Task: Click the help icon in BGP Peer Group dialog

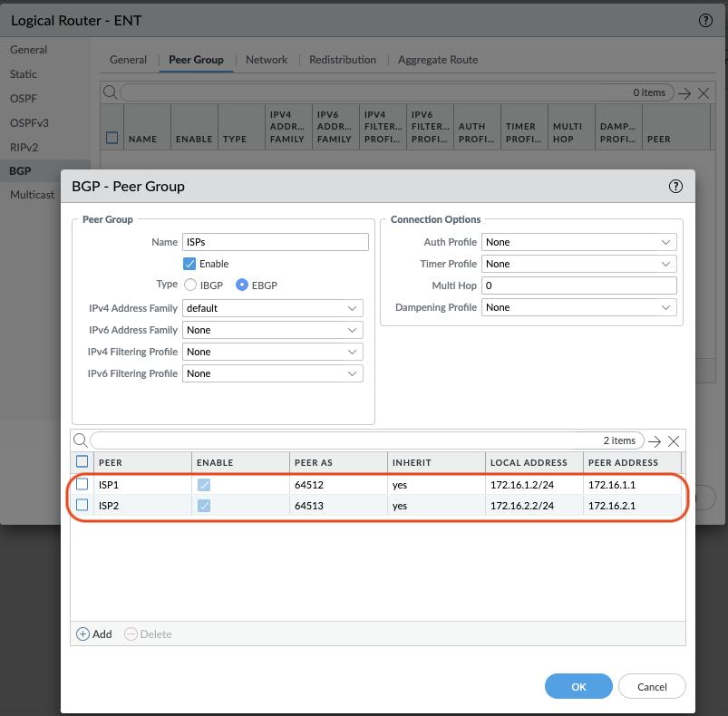Action: [675, 187]
